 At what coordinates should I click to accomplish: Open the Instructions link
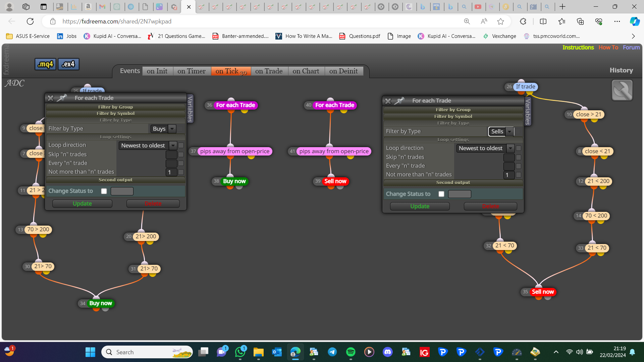pyautogui.click(x=578, y=47)
